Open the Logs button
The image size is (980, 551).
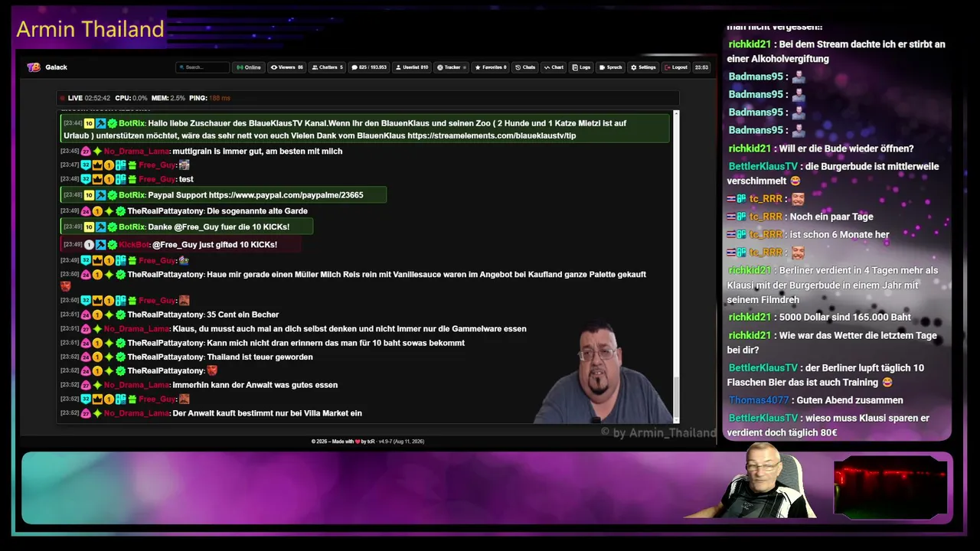tap(582, 67)
